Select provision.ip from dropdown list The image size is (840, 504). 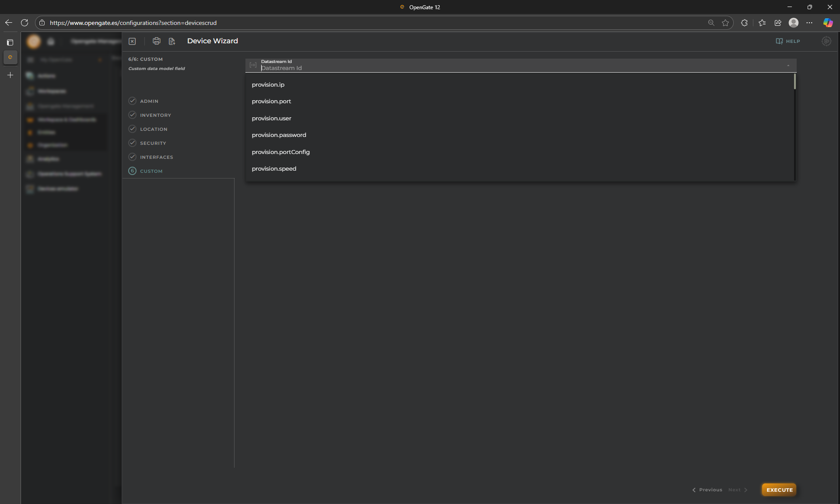tap(268, 84)
